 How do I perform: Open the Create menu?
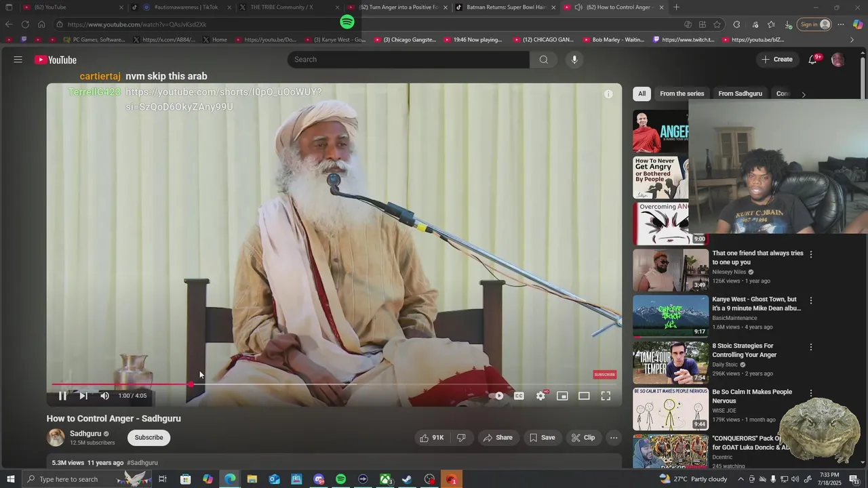[x=777, y=60]
